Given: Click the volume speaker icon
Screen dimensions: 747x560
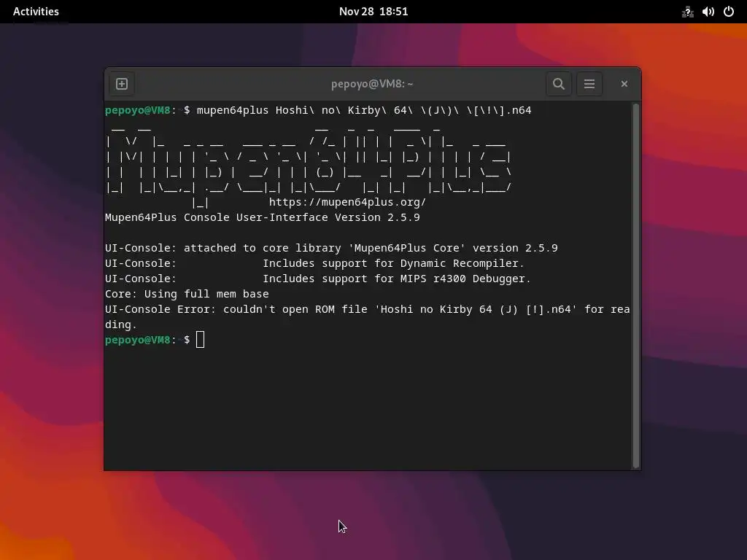Looking at the screenshot, I should [x=708, y=12].
